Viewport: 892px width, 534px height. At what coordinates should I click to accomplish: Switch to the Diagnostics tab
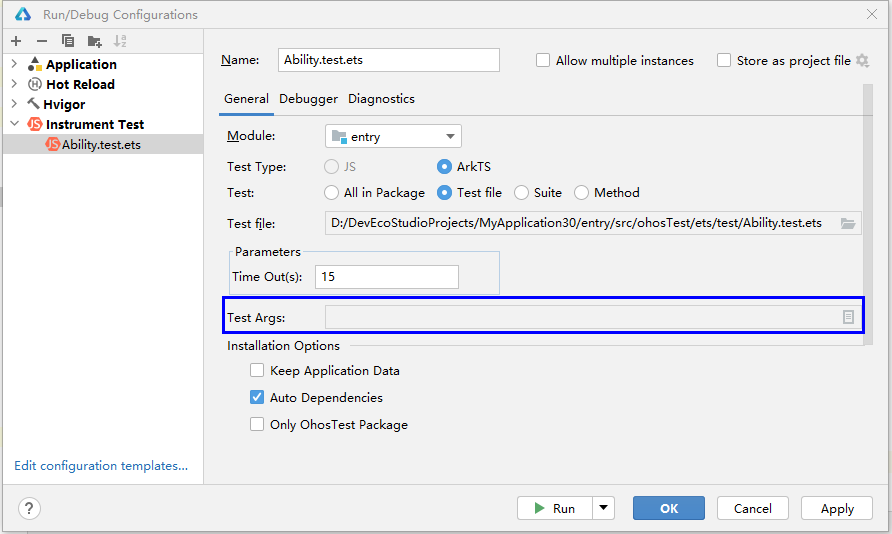(x=381, y=99)
